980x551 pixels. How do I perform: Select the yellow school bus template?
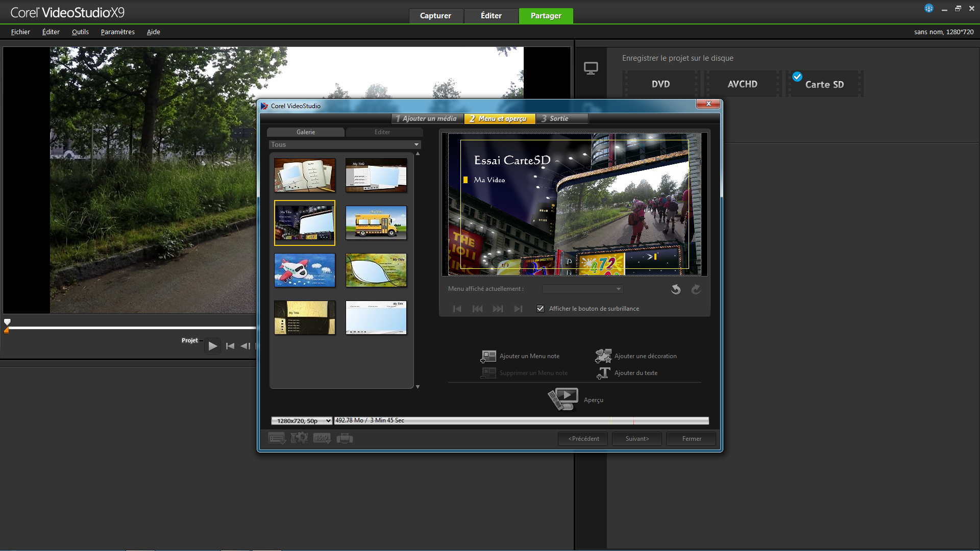(x=376, y=222)
